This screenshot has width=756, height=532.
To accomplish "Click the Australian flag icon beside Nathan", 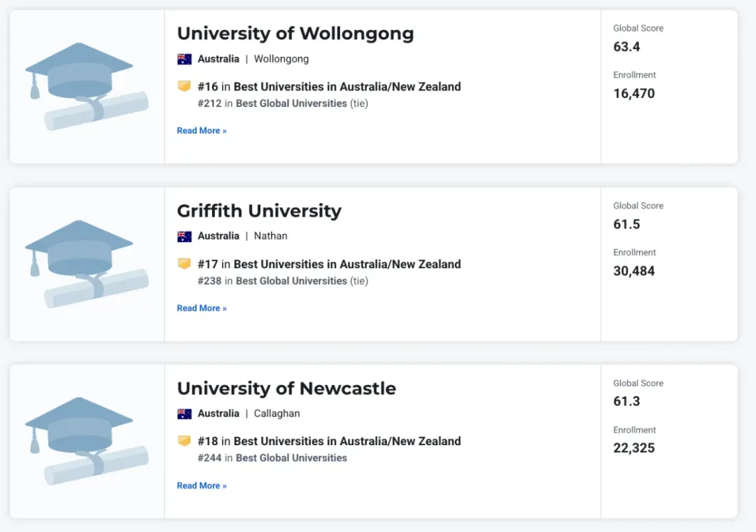I will coord(184,237).
